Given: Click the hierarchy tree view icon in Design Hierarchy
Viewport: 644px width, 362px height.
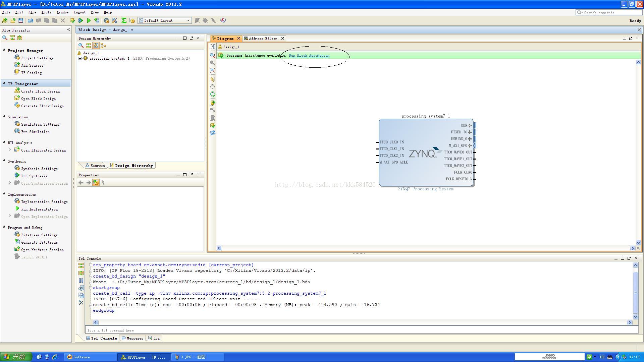Looking at the screenshot, I should tap(103, 45).
